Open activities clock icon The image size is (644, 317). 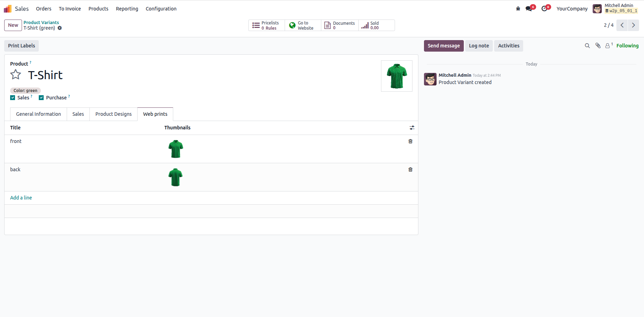click(x=544, y=9)
